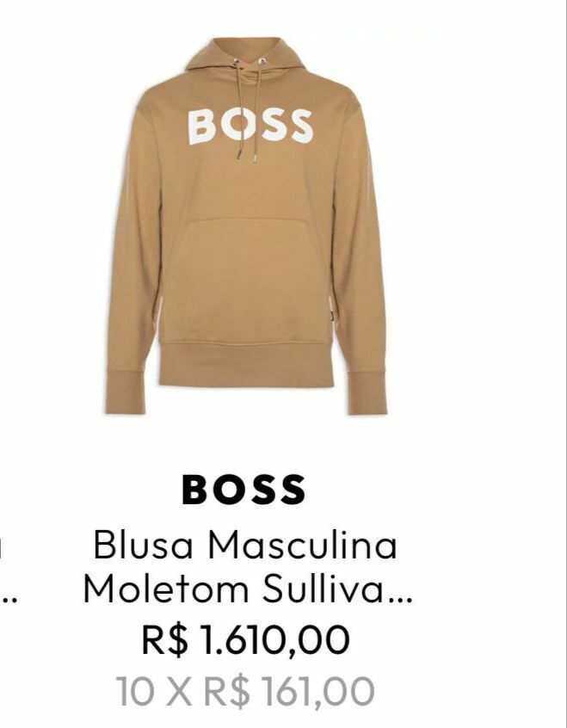Click the ellipsis after Sulliva
Viewport: 567px width, 728px height.
(x=402, y=601)
